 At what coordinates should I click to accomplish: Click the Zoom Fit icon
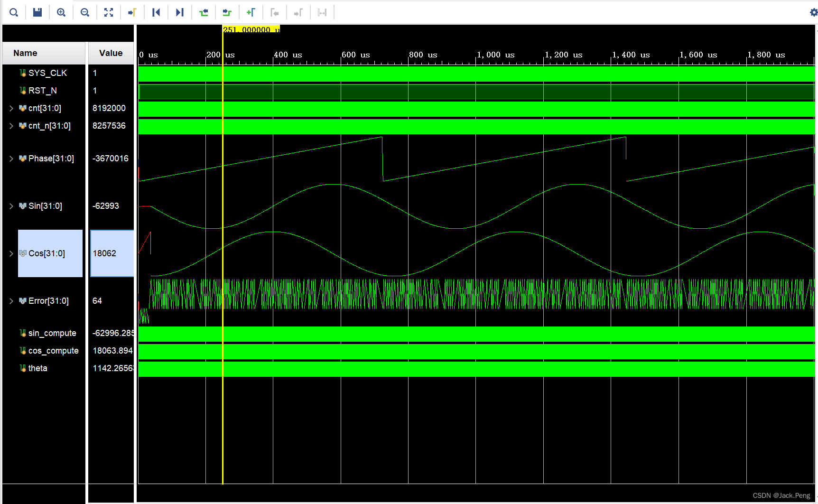(x=109, y=12)
